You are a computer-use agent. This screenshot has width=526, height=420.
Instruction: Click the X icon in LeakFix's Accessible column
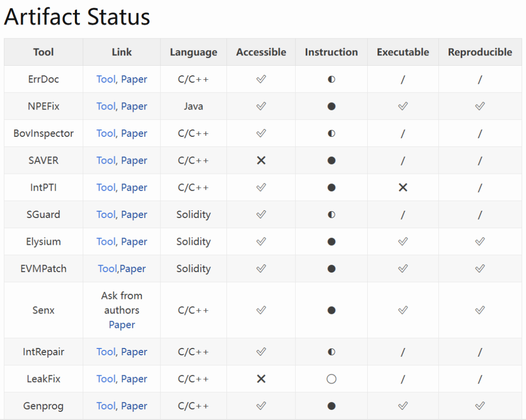pyautogui.click(x=261, y=379)
